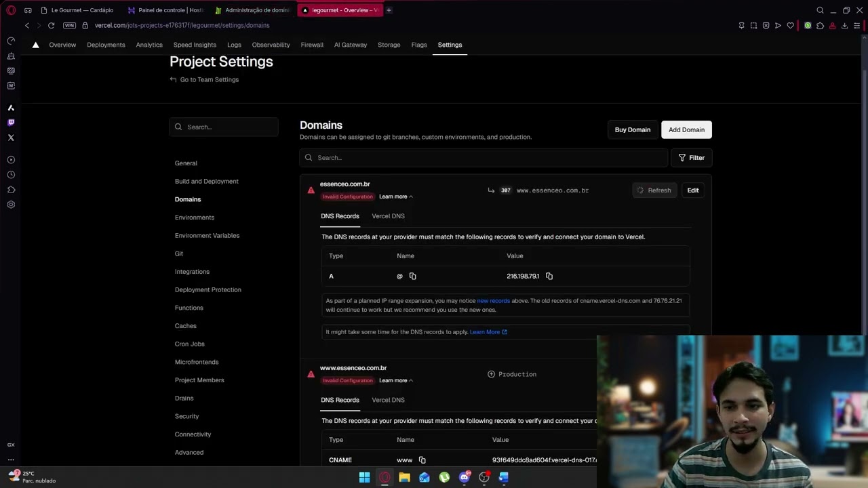Open extensions cube icon in sidebar
The image size is (868, 488).
(11, 190)
